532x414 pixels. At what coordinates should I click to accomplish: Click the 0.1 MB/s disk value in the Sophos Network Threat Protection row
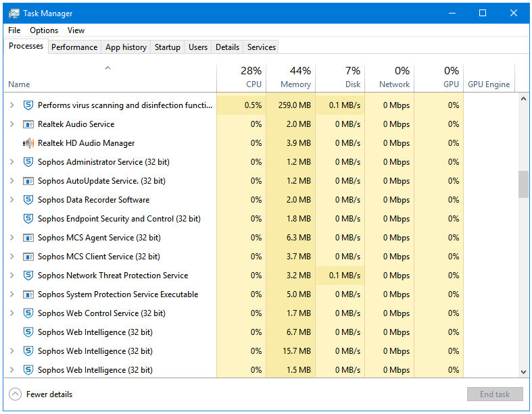click(344, 276)
